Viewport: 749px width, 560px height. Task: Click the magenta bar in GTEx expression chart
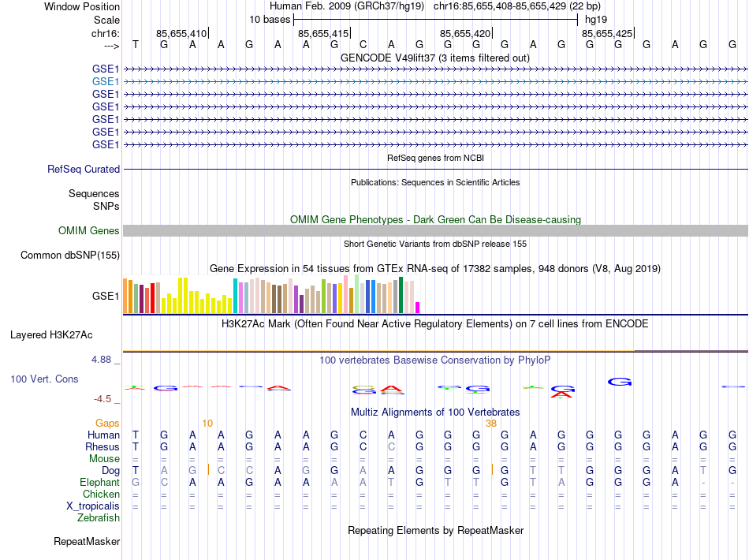[x=418, y=307]
